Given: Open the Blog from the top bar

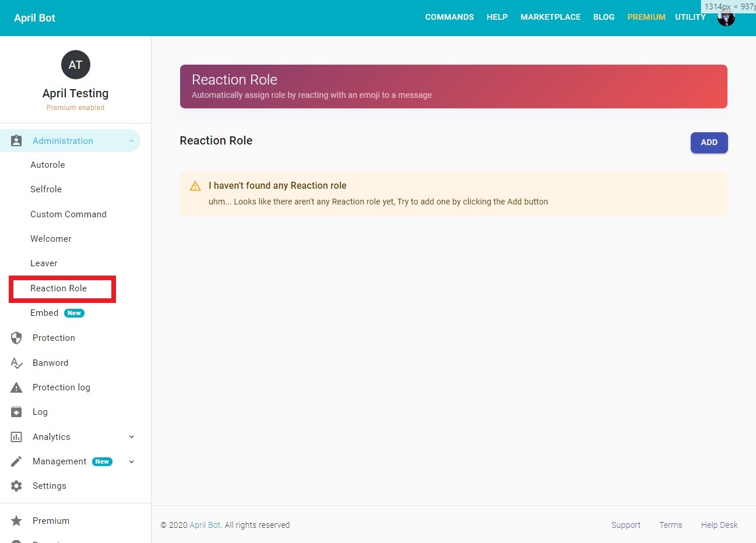Looking at the screenshot, I should 604,17.
